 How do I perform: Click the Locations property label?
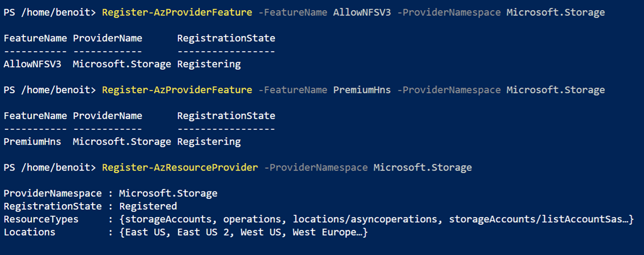[30, 232]
